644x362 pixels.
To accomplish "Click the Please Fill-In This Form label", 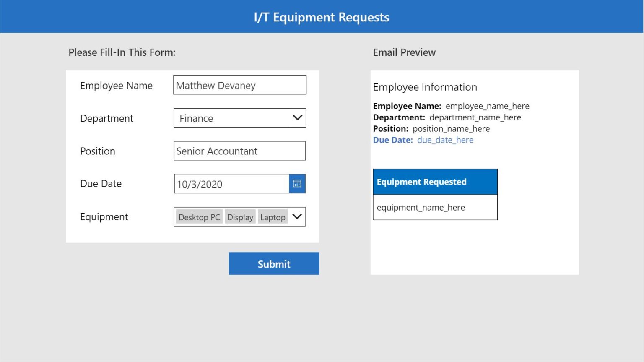I will (x=122, y=52).
